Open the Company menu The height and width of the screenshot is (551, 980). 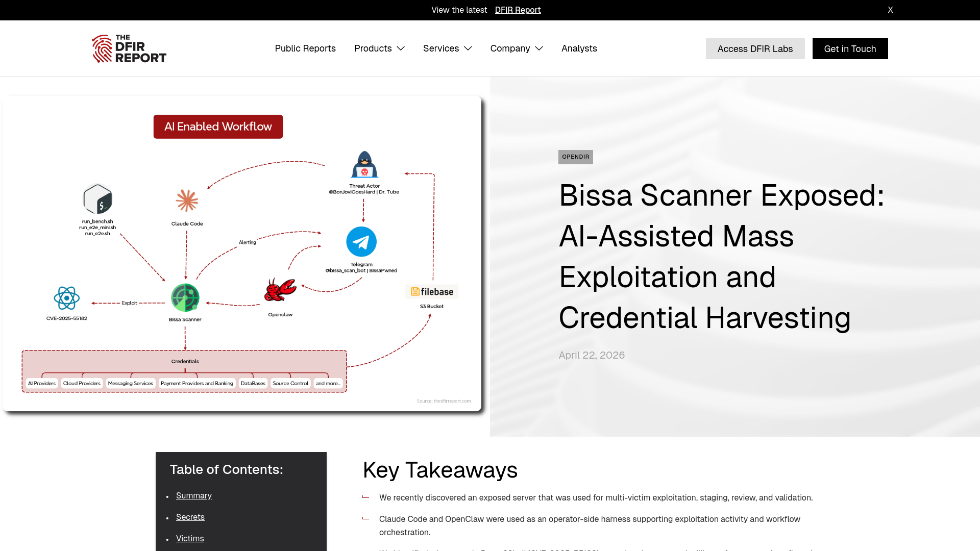tap(510, 48)
